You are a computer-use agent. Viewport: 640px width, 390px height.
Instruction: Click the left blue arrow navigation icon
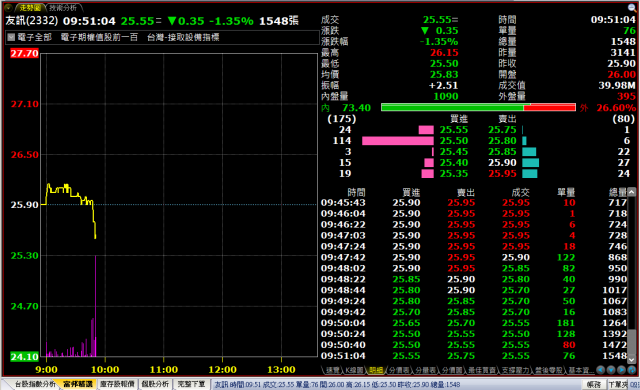tap(600, 370)
